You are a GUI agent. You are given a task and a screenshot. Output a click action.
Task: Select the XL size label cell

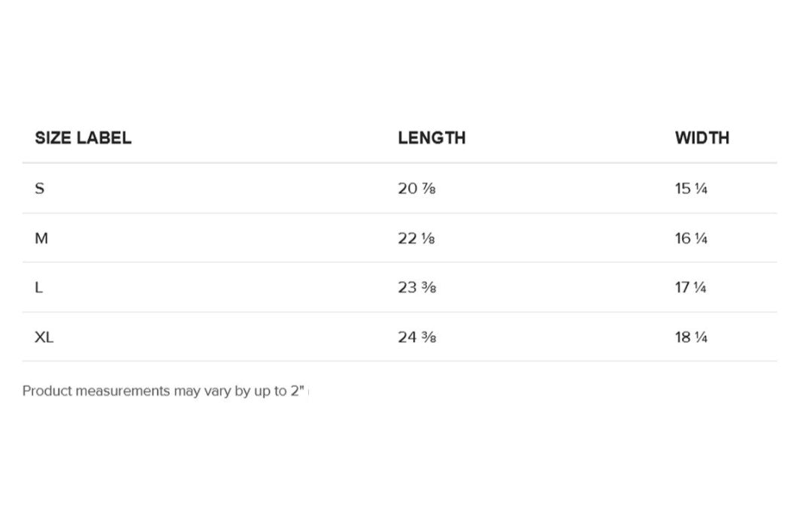[x=44, y=337]
